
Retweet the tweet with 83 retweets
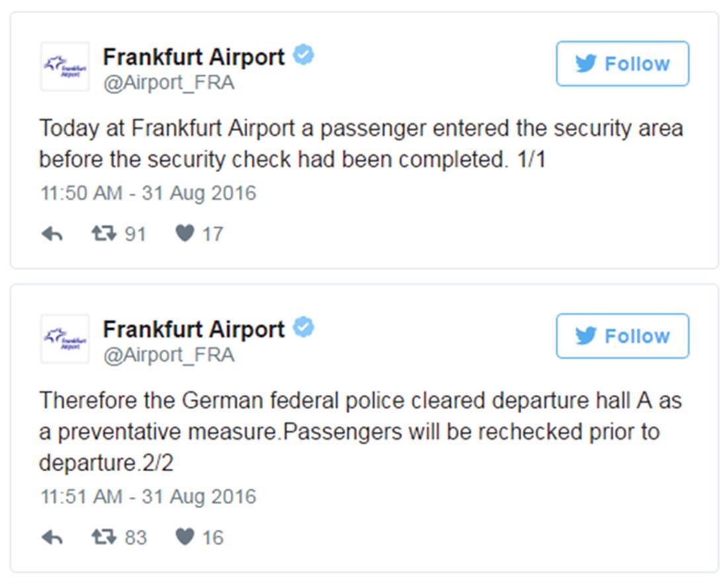104,537
